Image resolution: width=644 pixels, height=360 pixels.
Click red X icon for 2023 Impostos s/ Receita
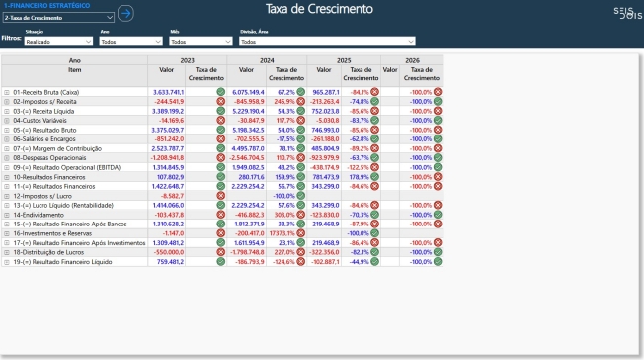[221, 101]
